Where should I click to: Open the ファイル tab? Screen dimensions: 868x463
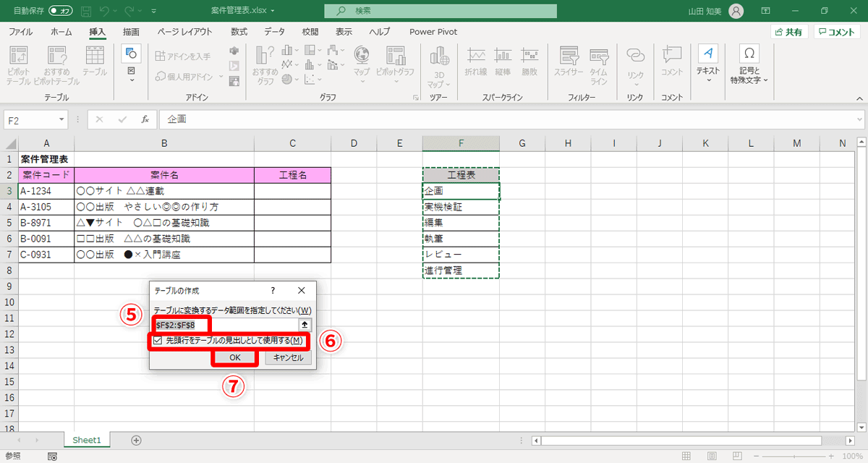click(x=20, y=32)
